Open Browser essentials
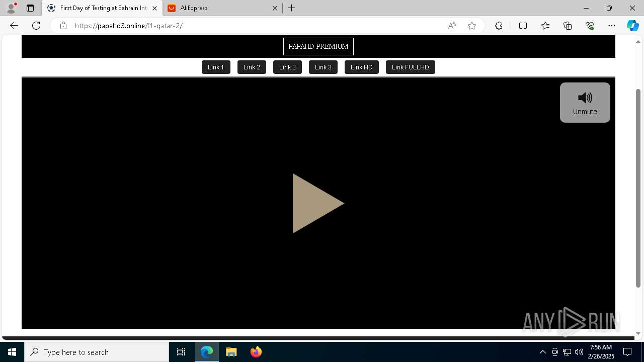 (x=590, y=26)
